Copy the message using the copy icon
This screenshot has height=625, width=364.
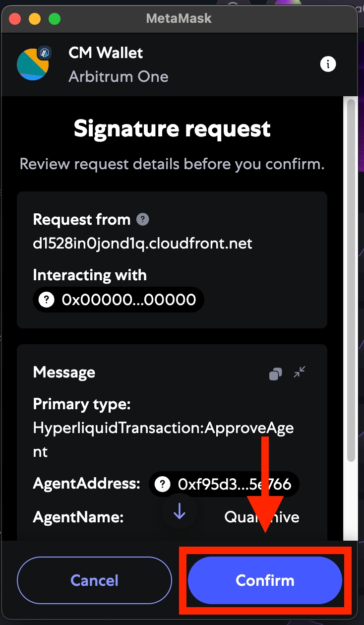(x=276, y=374)
